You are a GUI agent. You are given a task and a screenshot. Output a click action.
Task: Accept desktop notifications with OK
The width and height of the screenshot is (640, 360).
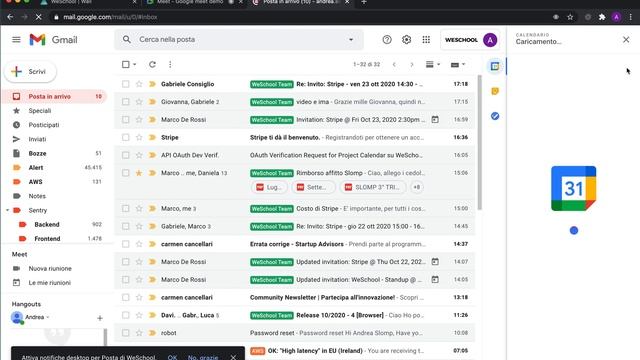tap(172, 357)
